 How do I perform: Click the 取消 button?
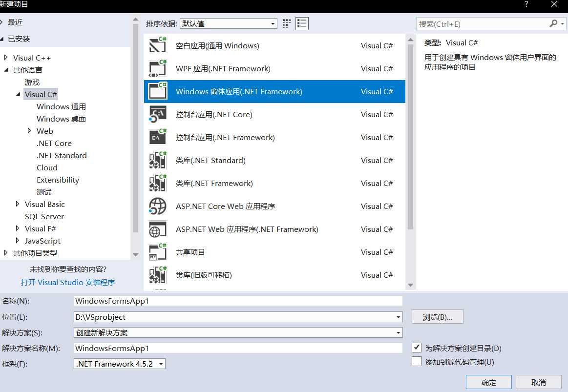pos(538,382)
